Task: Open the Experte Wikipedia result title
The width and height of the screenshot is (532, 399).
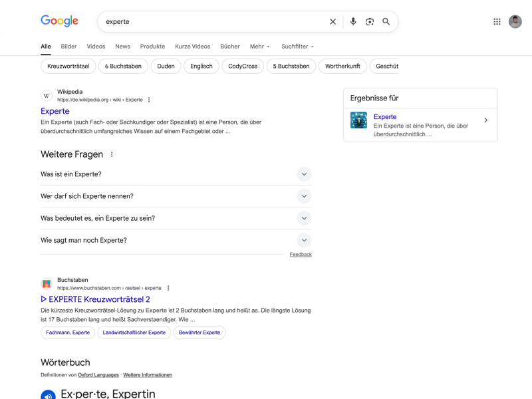Action: [x=55, y=111]
